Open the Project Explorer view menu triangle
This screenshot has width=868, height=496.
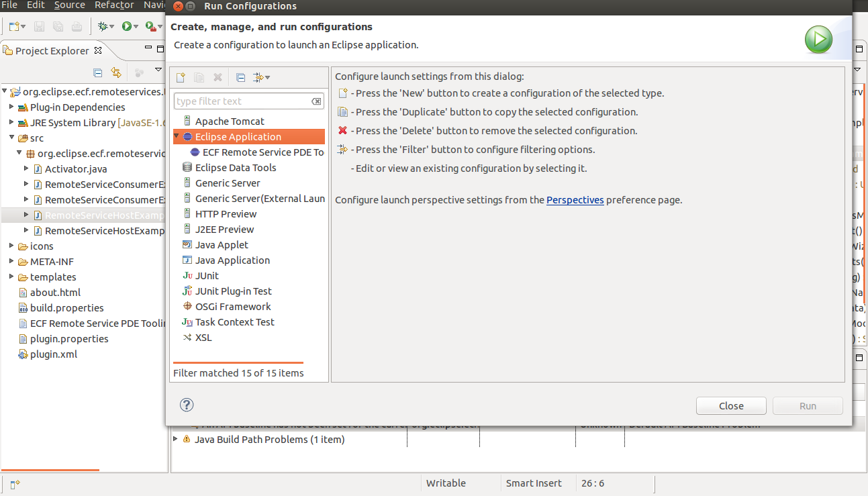pyautogui.click(x=158, y=70)
